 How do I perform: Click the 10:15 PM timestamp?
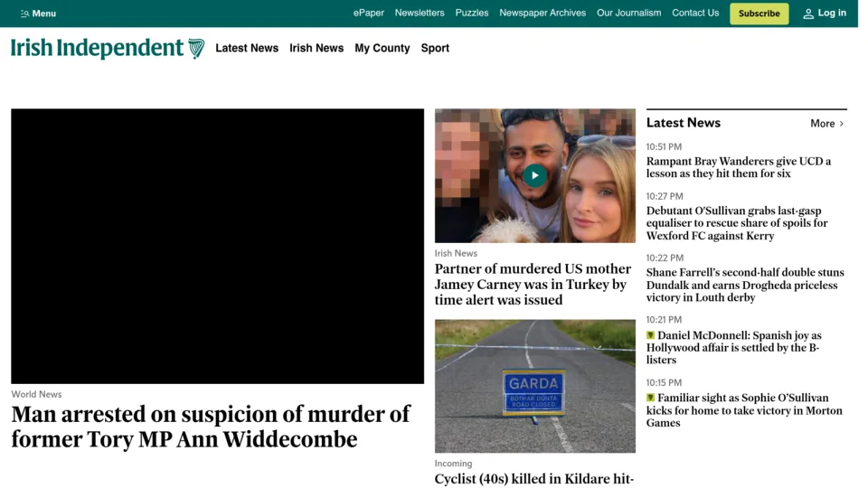click(664, 383)
